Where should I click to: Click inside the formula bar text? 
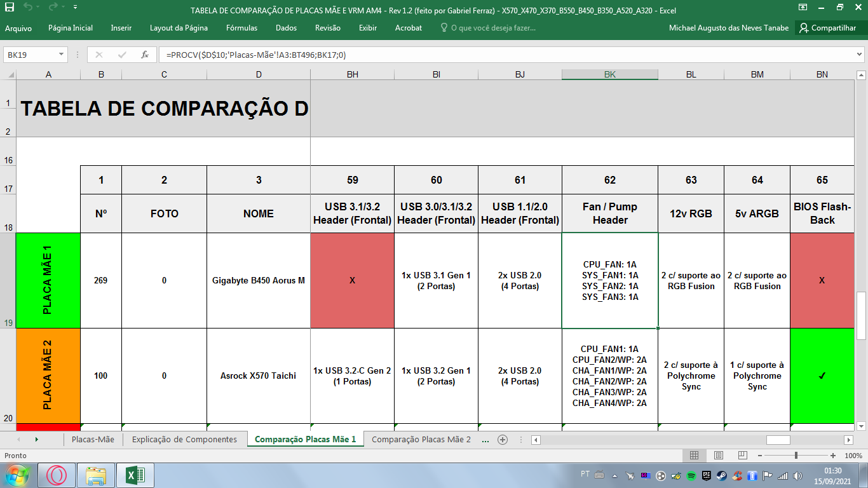click(x=256, y=55)
